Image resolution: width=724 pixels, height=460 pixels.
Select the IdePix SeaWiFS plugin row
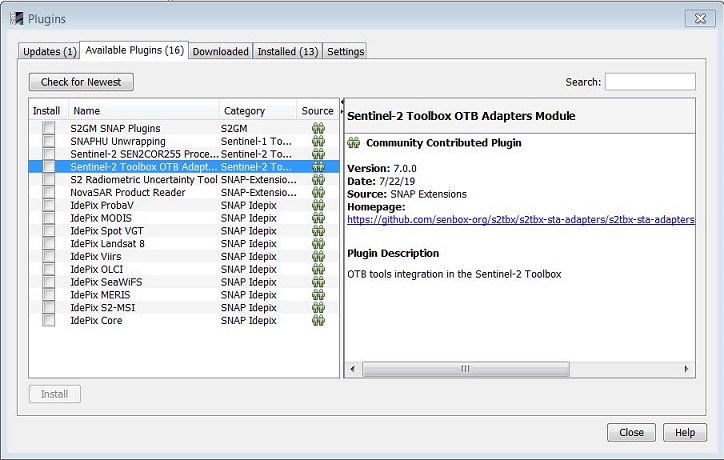tap(184, 282)
